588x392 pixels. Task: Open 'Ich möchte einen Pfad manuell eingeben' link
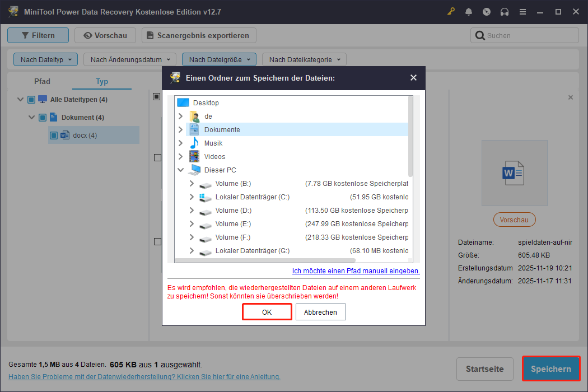(x=356, y=271)
